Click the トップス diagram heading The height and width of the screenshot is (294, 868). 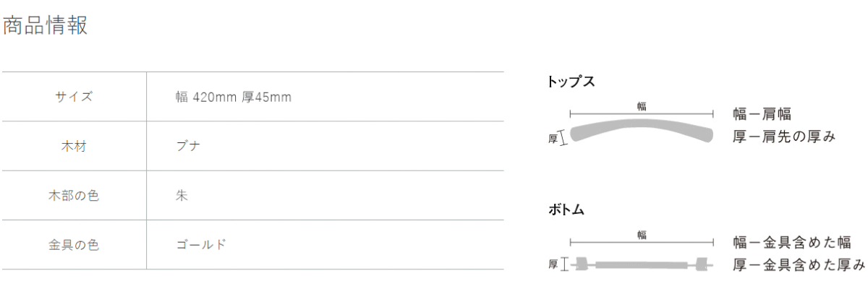tap(571, 82)
